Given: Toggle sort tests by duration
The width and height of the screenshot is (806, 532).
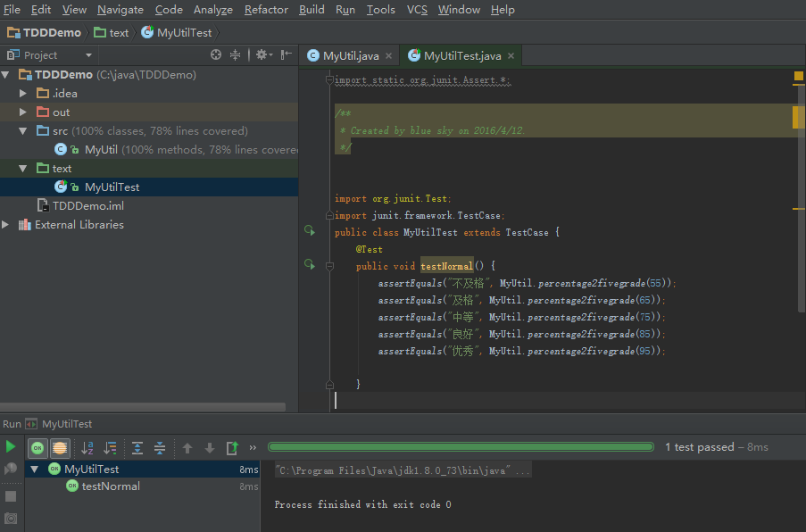Looking at the screenshot, I should point(110,448).
